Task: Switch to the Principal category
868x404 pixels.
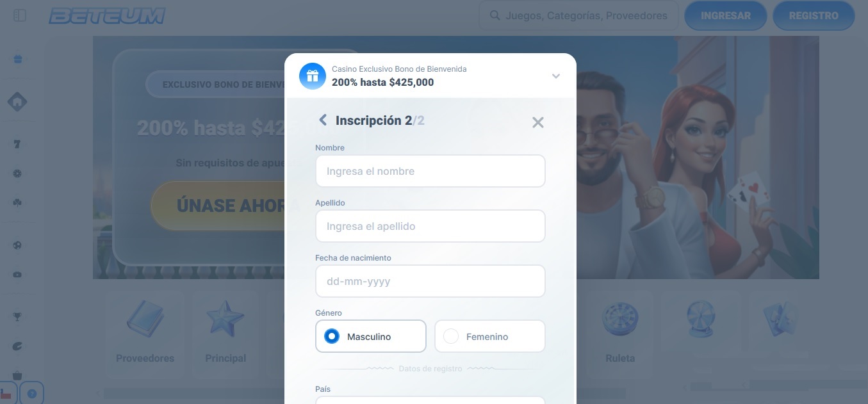Action: tap(225, 333)
